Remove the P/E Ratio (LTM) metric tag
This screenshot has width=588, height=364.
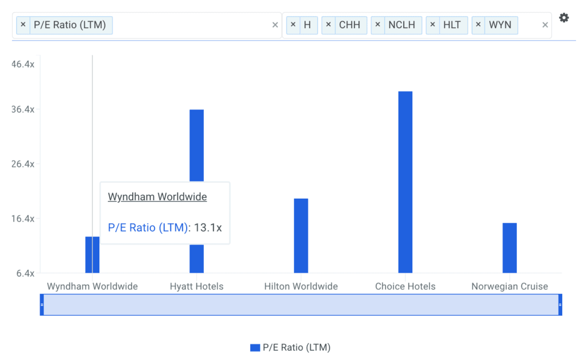[x=23, y=25]
